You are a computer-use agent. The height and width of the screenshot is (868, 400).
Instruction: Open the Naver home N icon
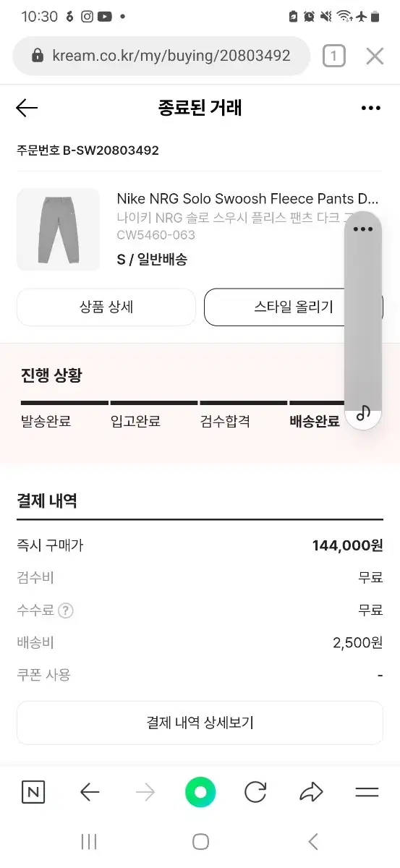33,793
